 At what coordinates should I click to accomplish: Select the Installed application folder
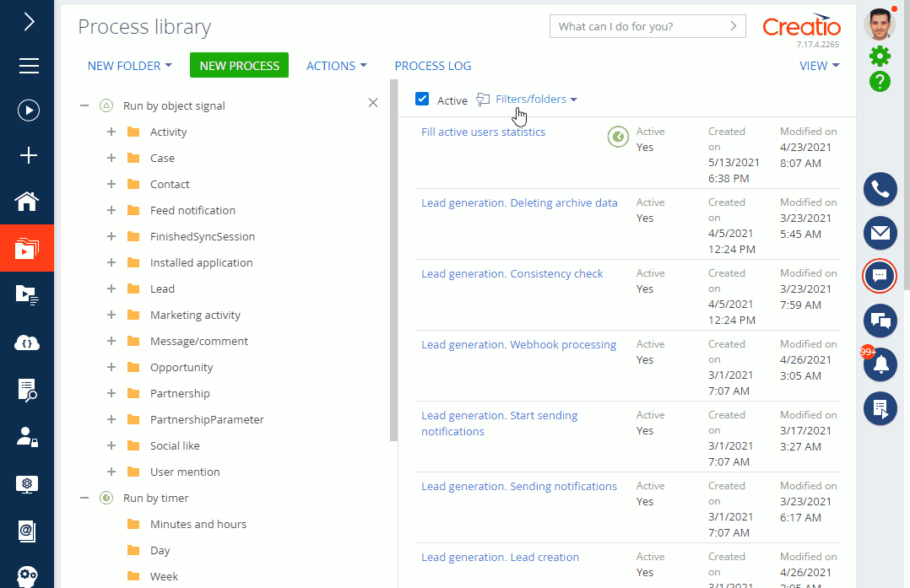[202, 262]
